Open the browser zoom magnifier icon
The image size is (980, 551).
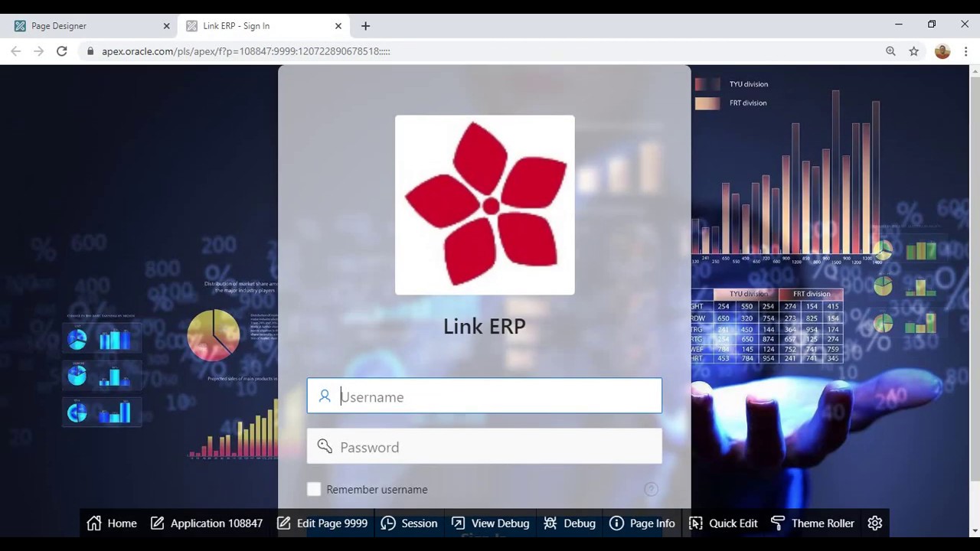tap(890, 51)
